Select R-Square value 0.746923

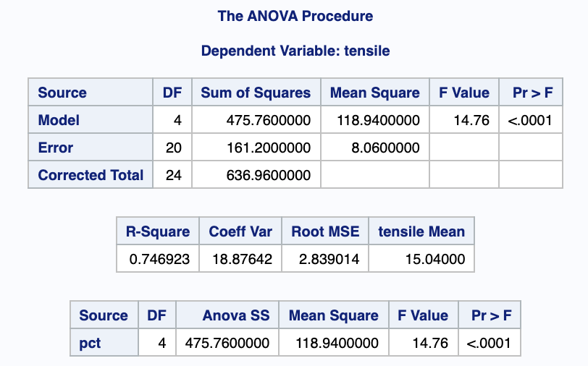[x=159, y=259]
